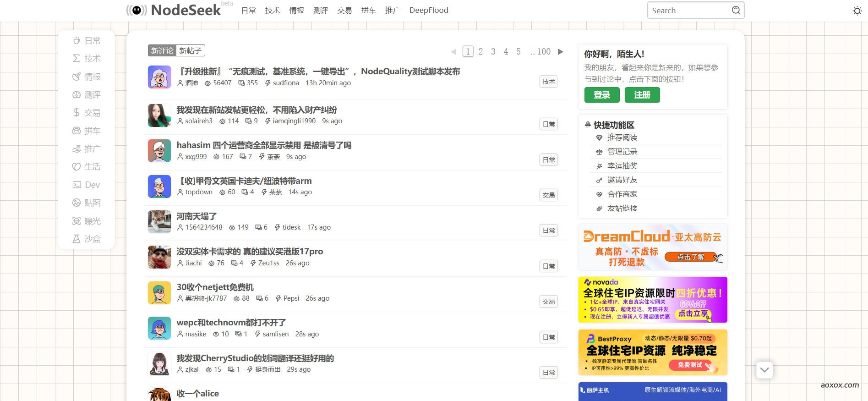Open 拼车 category in left sidebar
868x401 pixels.
point(87,131)
